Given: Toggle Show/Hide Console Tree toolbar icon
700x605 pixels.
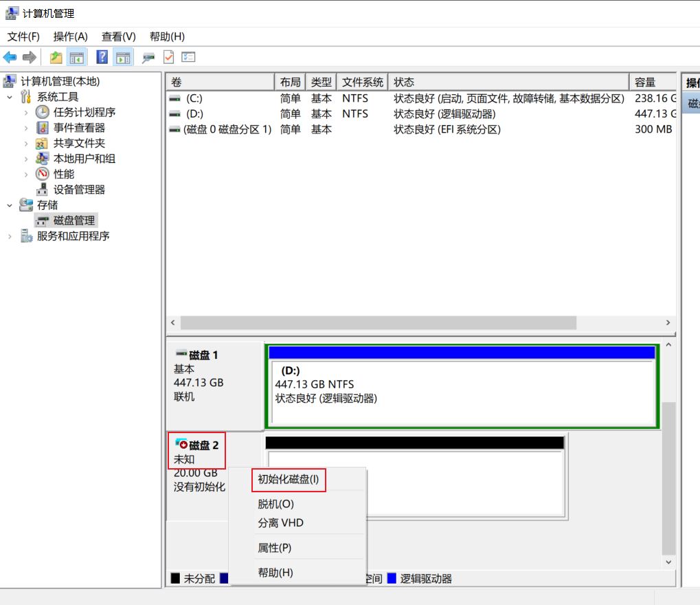Looking at the screenshot, I should click(77, 58).
